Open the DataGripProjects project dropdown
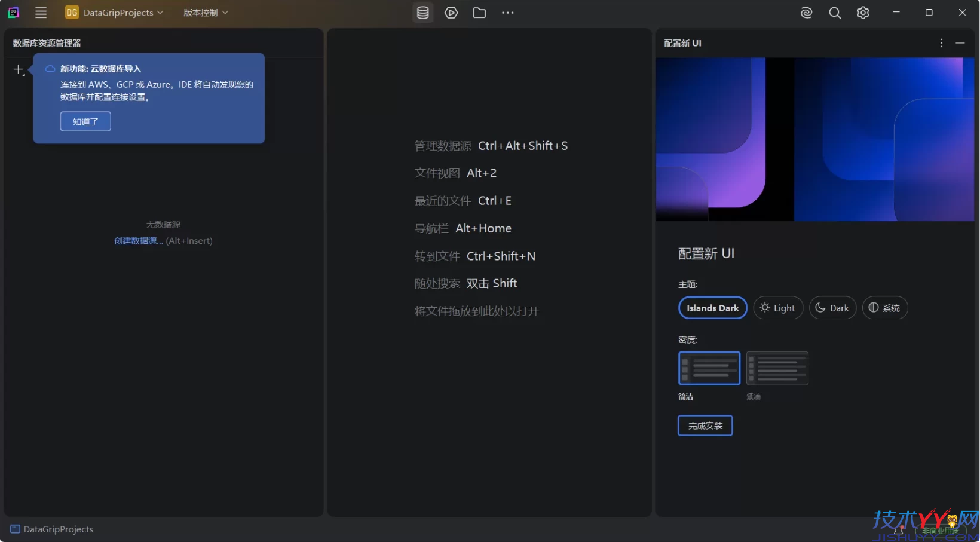The width and height of the screenshot is (980, 542). 115,13
